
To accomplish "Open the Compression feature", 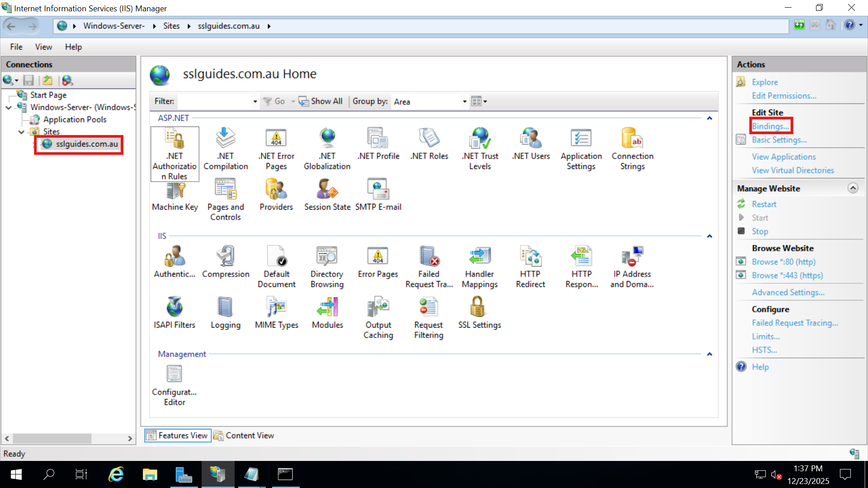I will [x=226, y=262].
